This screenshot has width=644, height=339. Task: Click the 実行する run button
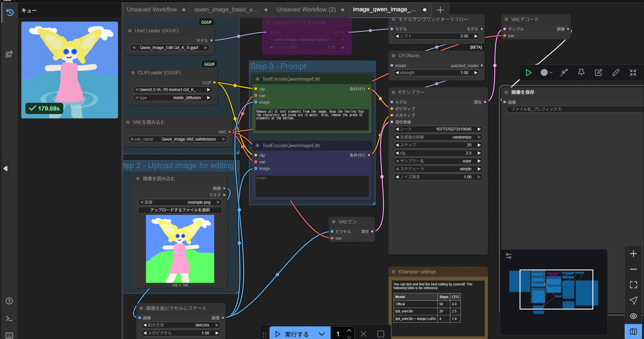[292, 334]
